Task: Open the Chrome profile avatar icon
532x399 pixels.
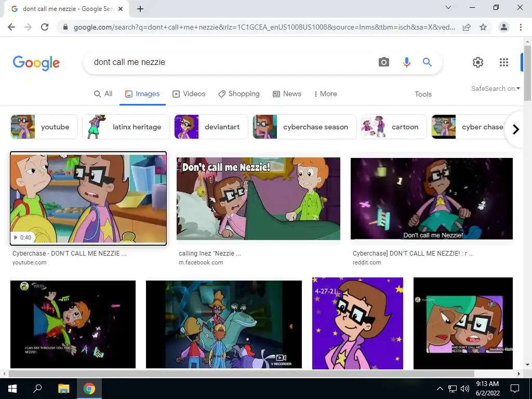Action: (x=504, y=27)
